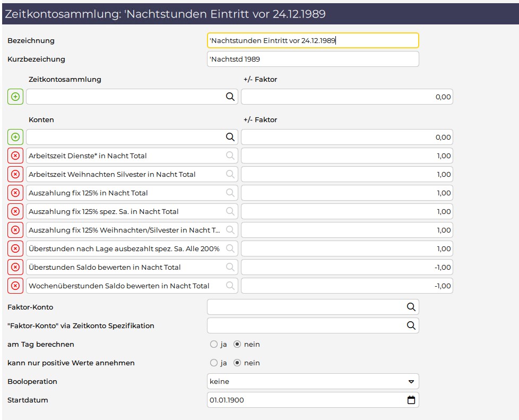Select 'ja' for kann nur positive Werte annehmen

point(214,363)
